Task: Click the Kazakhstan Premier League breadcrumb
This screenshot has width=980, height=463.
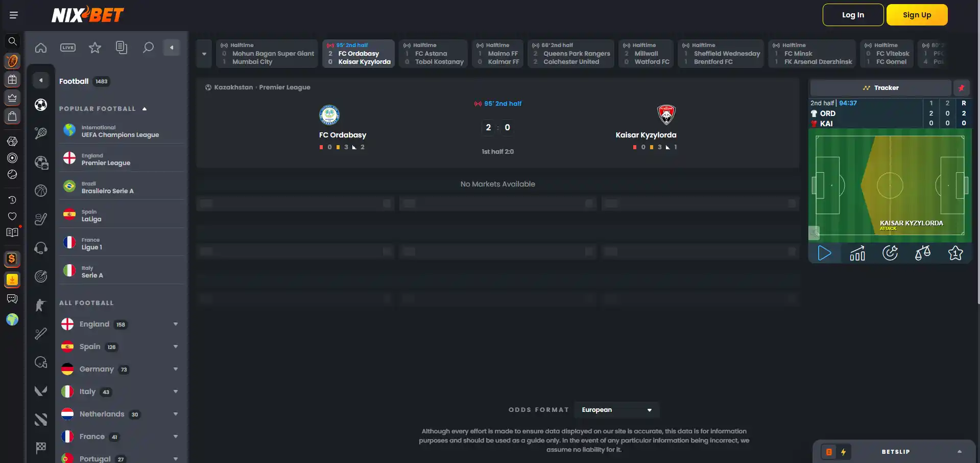Action: 262,87
